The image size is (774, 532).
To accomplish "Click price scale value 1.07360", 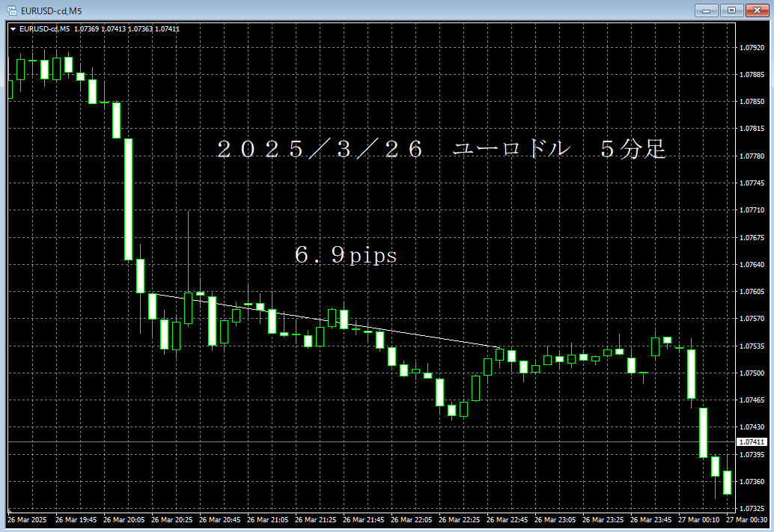I will (x=752, y=482).
